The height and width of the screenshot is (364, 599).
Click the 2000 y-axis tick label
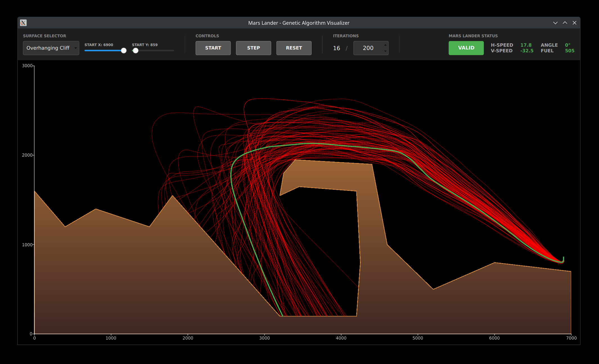tap(27, 155)
